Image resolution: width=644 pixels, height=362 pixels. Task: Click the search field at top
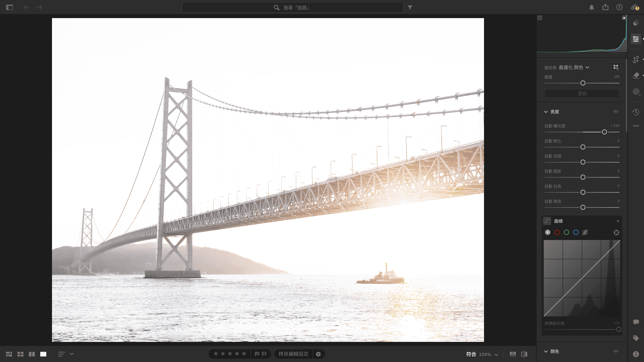tap(292, 7)
